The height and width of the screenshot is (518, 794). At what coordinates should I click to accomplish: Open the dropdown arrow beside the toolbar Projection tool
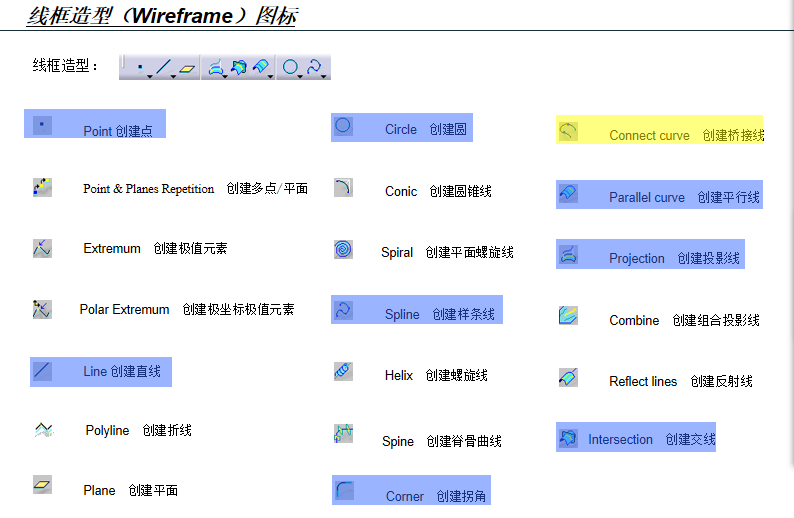pos(225,76)
